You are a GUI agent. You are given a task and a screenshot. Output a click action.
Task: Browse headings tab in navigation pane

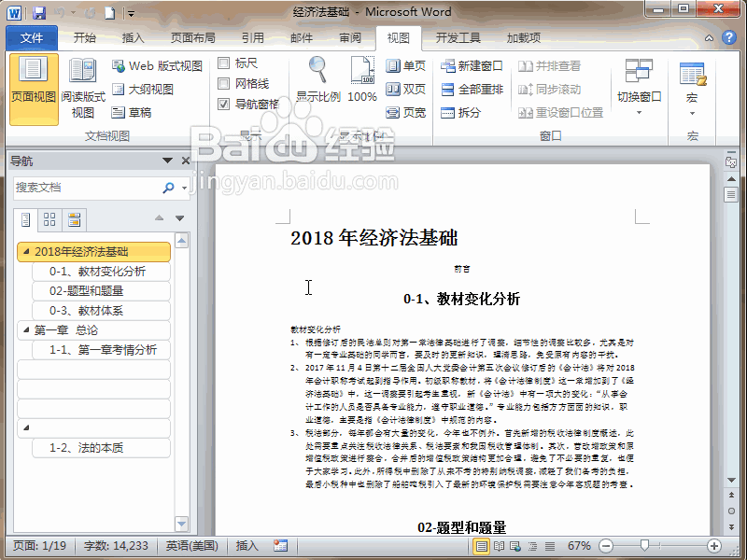26,219
